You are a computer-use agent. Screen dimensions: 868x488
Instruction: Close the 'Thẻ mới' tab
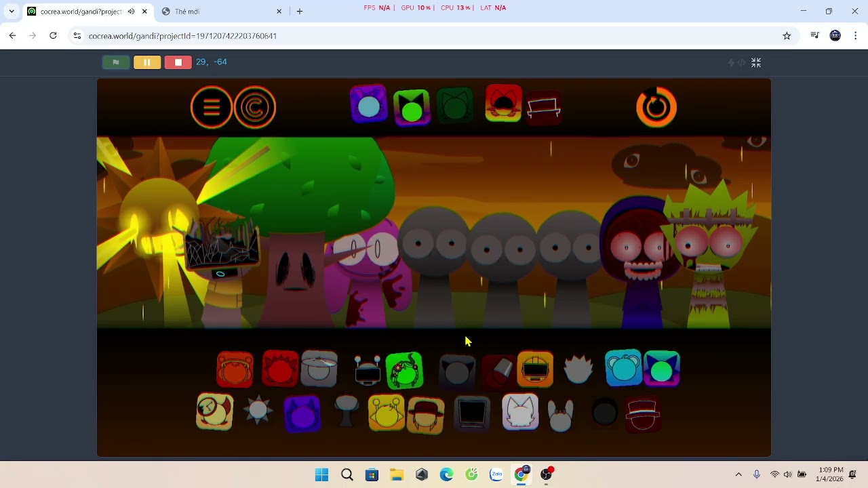click(x=279, y=12)
